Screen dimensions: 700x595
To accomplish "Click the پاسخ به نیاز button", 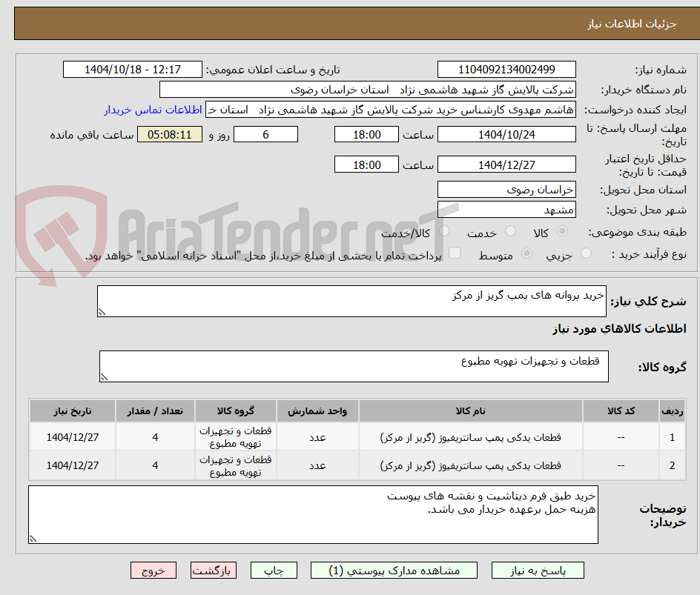I will coord(538,571).
